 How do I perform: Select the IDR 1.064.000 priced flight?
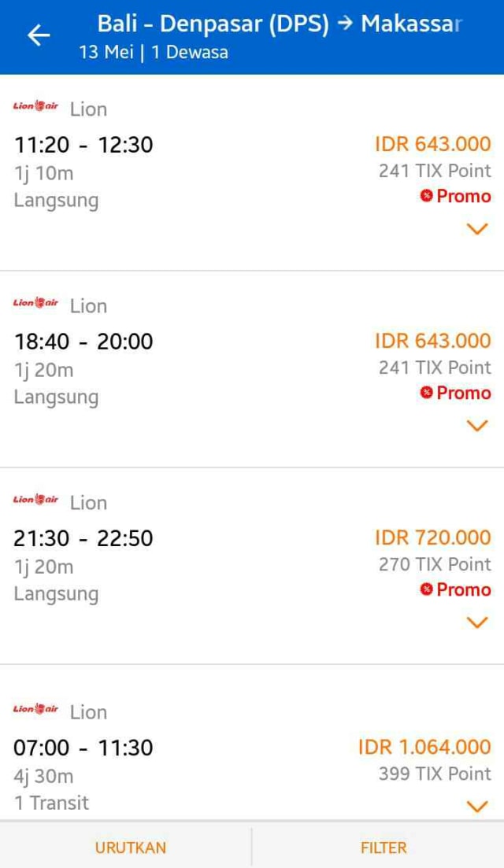point(425,747)
